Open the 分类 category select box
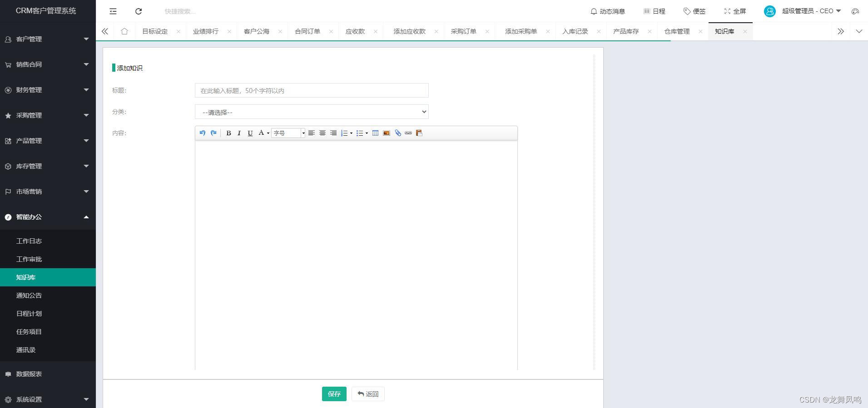 tap(312, 112)
